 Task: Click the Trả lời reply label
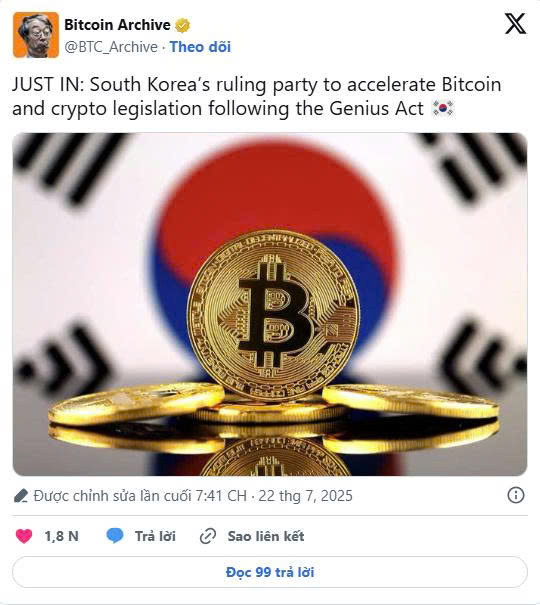[155, 536]
